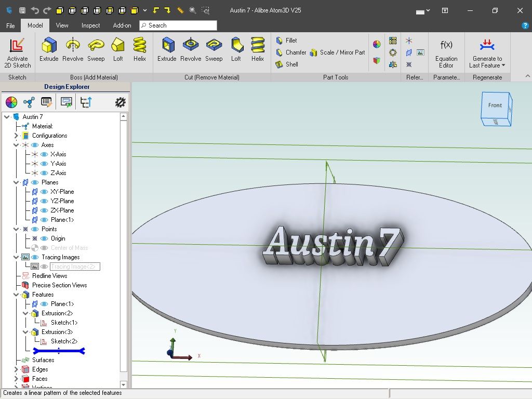The image size is (532, 399).
Task: Select the Boss Extrude tool
Action: click(49, 49)
